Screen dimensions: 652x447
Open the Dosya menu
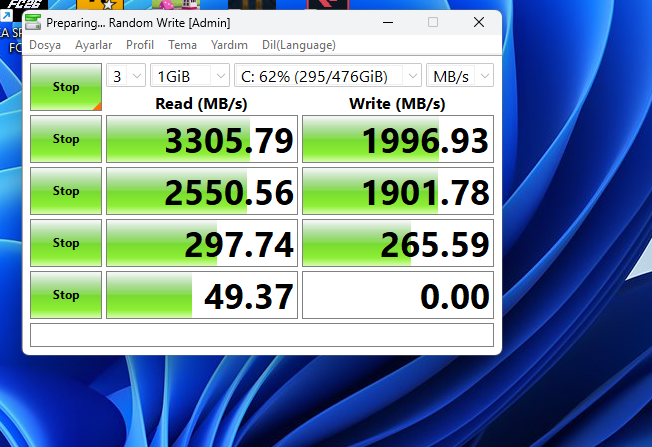point(45,45)
